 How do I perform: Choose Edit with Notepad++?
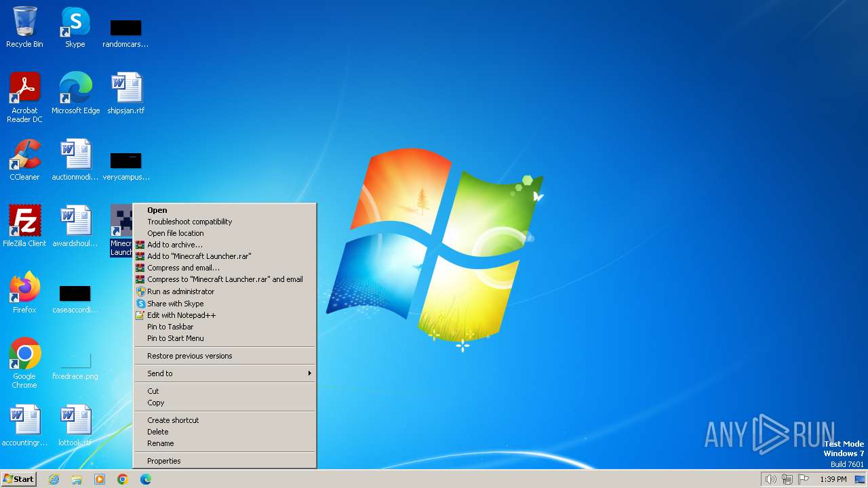[224, 315]
